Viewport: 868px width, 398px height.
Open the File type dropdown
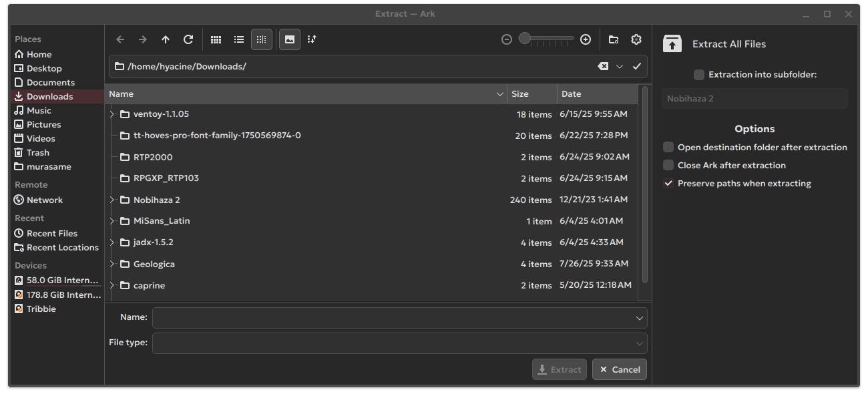(x=399, y=343)
